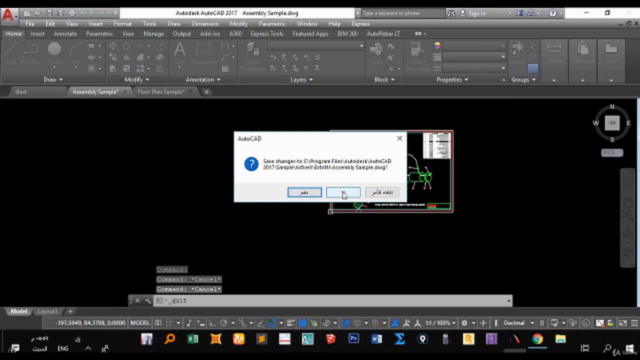Viewport: 640px width, 360px height.
Task: Expand the Block panel flyout
Action: [x=384, y=80]
